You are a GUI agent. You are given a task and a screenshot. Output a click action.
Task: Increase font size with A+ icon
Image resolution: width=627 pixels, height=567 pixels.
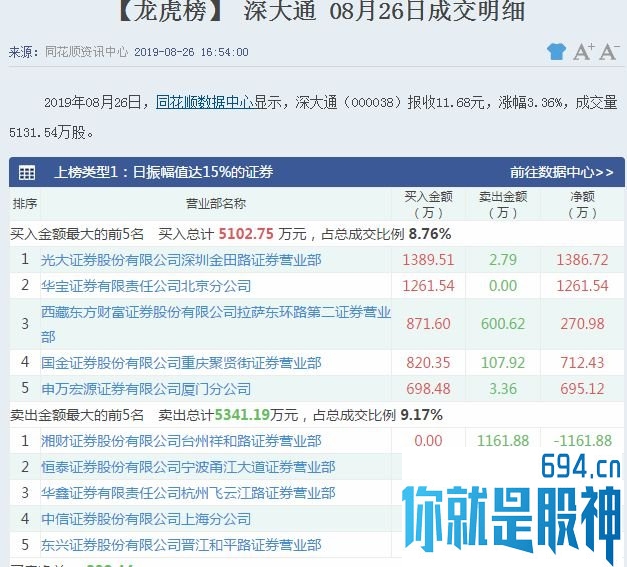tap(583, 52)
